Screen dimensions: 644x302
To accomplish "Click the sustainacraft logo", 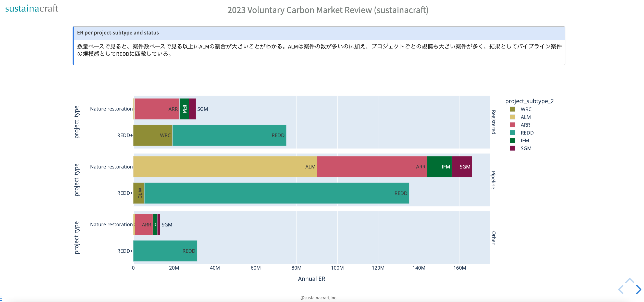I will (x=32, y=8).
